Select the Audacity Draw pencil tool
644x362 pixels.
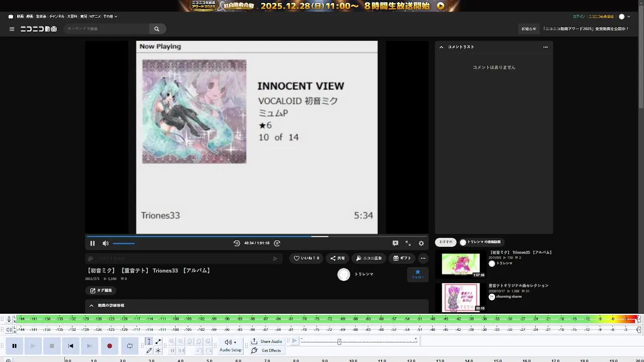pyautogui.click(x=149, y=350)
